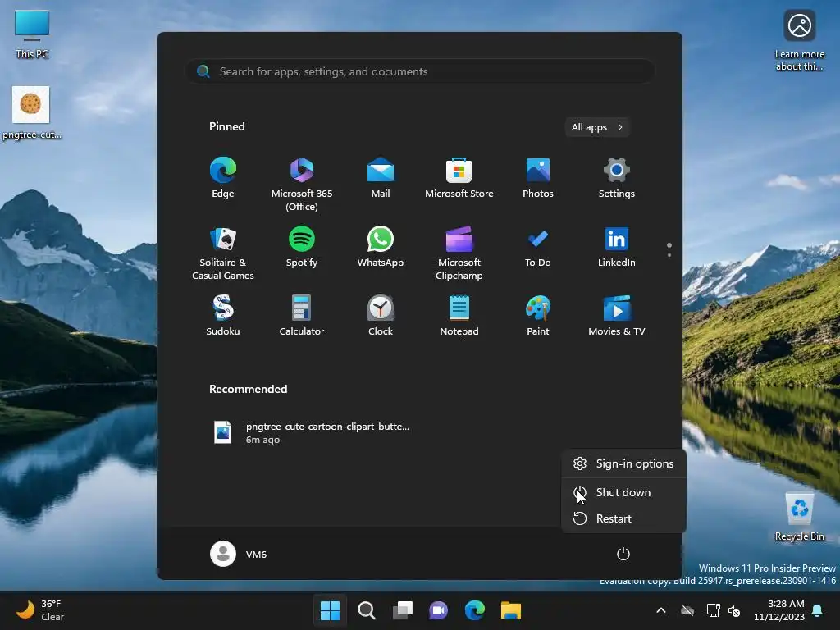The image size is (840, 630).
Task: Open LinkedIn
Action: (617, 247)
